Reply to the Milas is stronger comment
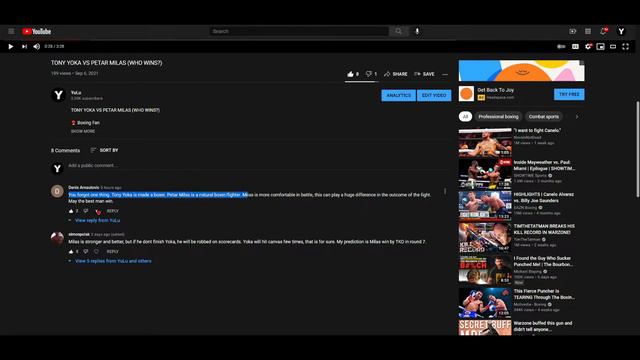640x360 pixels. click(113, 252)
